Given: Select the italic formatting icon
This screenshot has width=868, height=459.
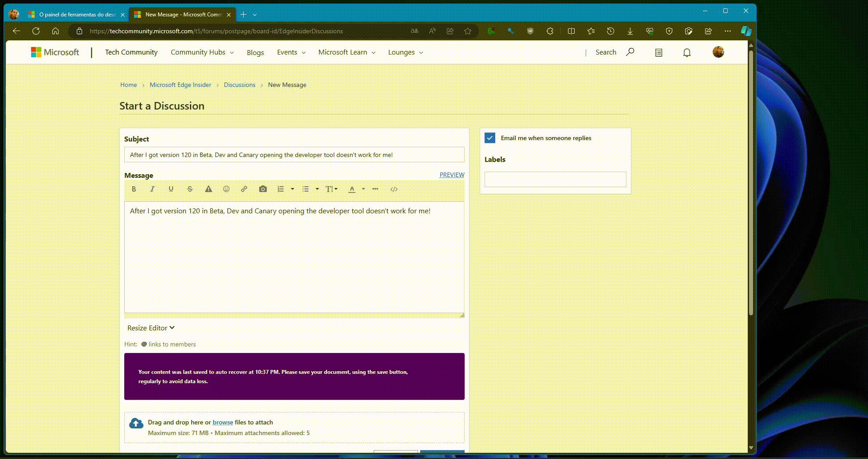Looking at the screenshot, I should pos(152,189).
